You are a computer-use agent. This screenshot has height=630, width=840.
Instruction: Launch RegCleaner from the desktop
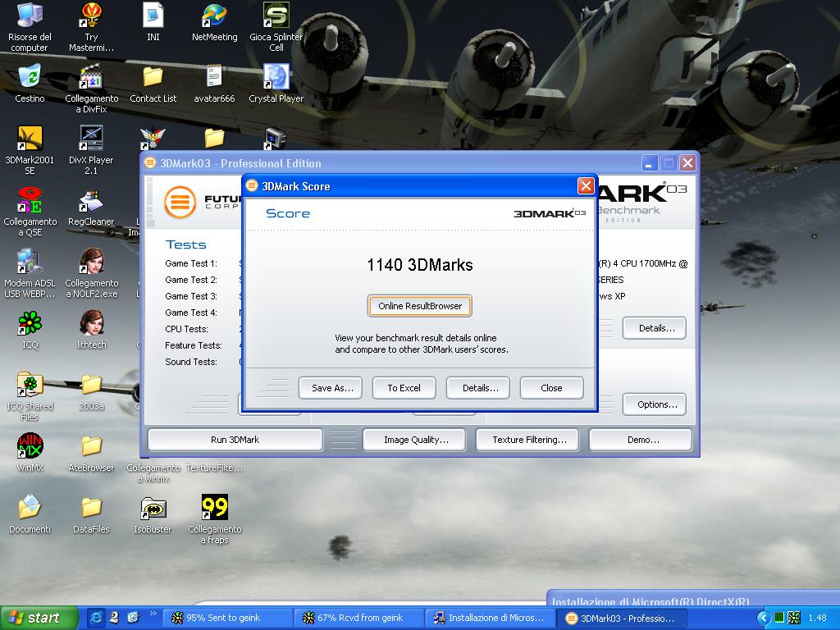pyautogui.click(x=91, y=207)
